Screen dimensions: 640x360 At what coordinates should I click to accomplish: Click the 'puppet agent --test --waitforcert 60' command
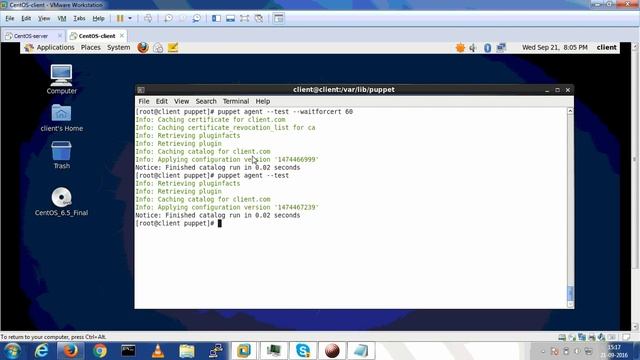[x=285, y=111]
